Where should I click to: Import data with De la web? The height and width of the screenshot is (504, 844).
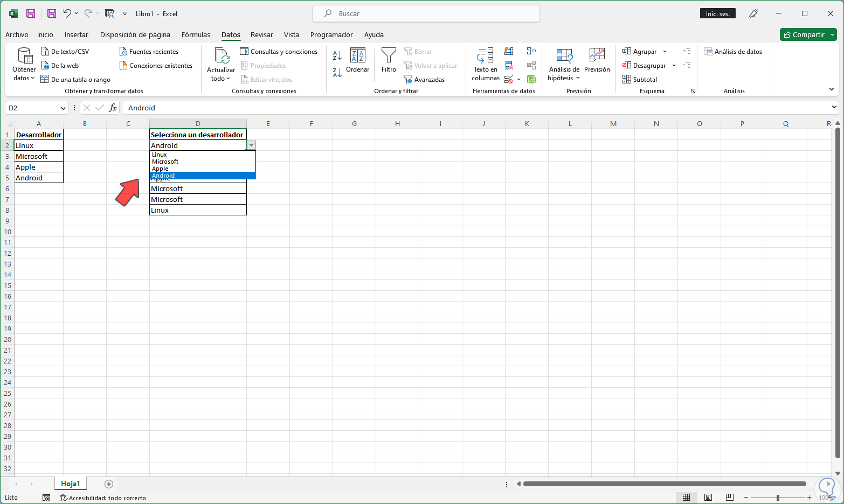pos(60,66)
